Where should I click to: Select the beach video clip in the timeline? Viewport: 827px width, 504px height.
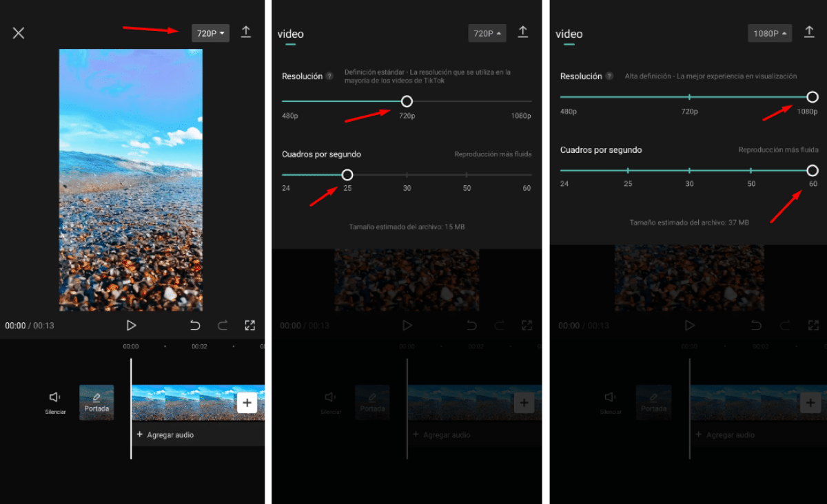click(183, 403)
